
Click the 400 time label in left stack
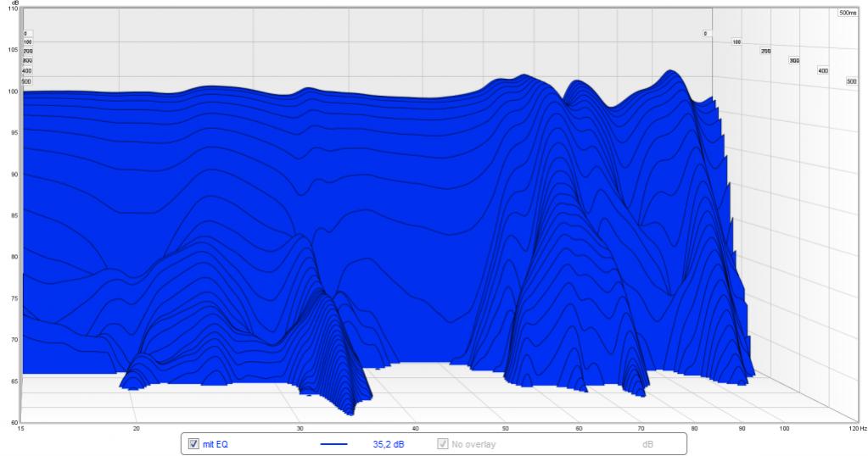(x=27, y=71)
